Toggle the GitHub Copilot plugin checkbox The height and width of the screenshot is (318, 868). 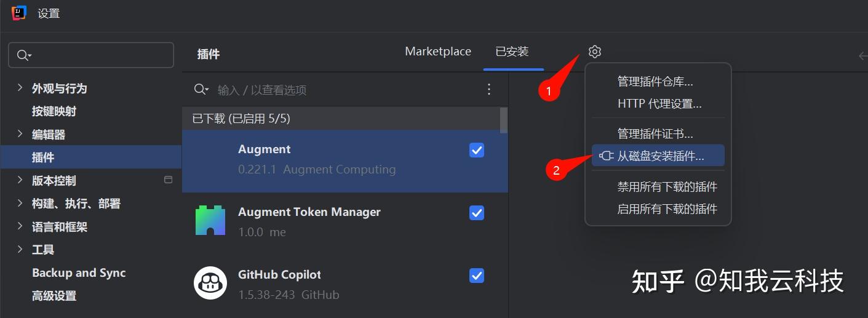(477, 276)
